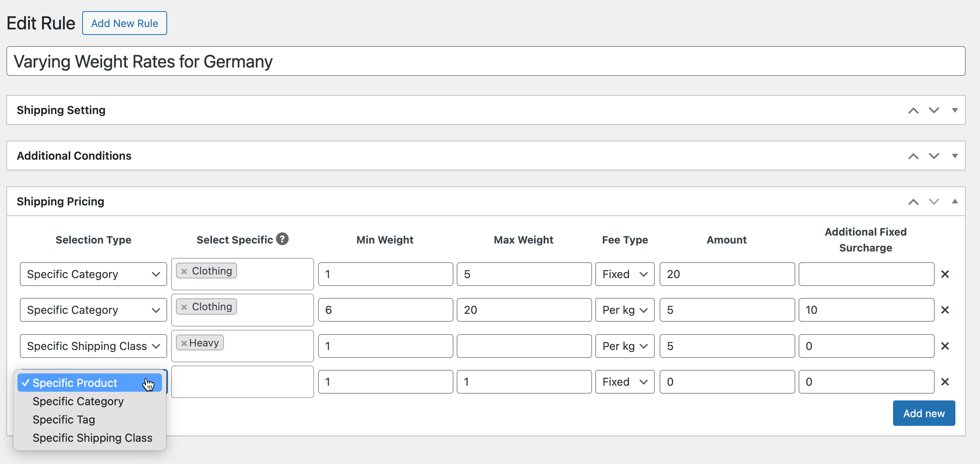Remove the Heavy shipping class tag
Viewport: 980px width, 464px height.
183,342
